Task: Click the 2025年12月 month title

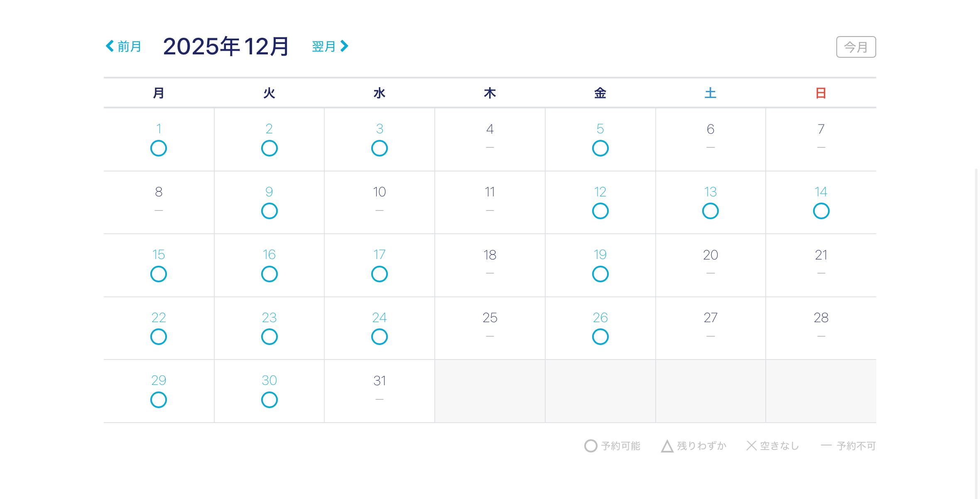Action: pos(227,46)
